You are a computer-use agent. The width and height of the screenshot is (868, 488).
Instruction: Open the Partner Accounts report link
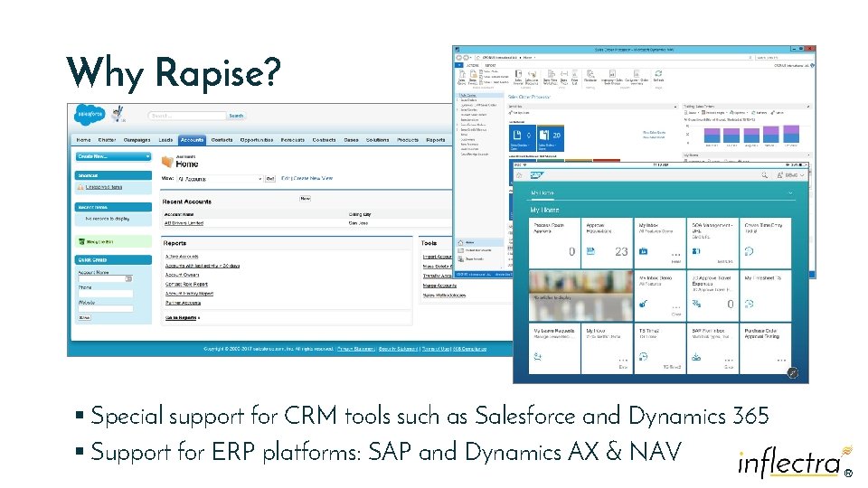coord(184,303)
